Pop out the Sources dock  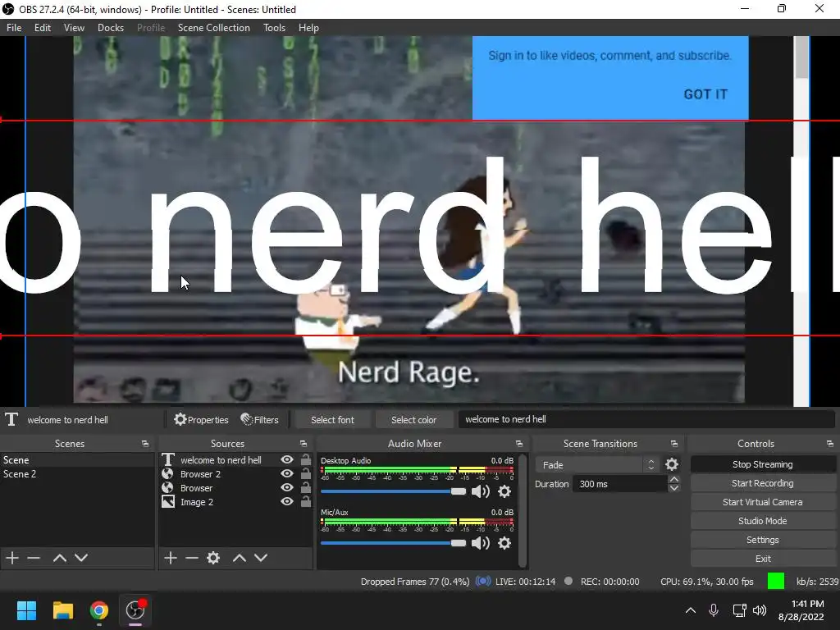point(304,444)
